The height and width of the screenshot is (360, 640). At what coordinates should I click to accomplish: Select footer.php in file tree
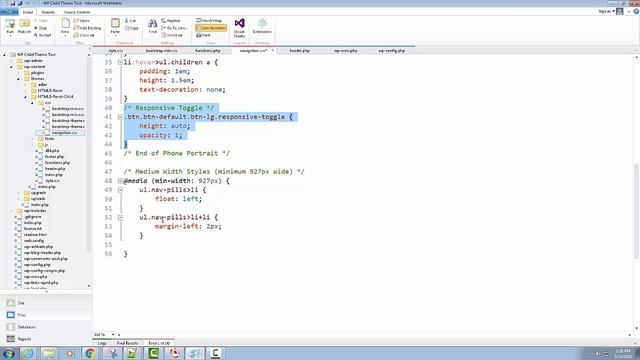coord(54,157)
